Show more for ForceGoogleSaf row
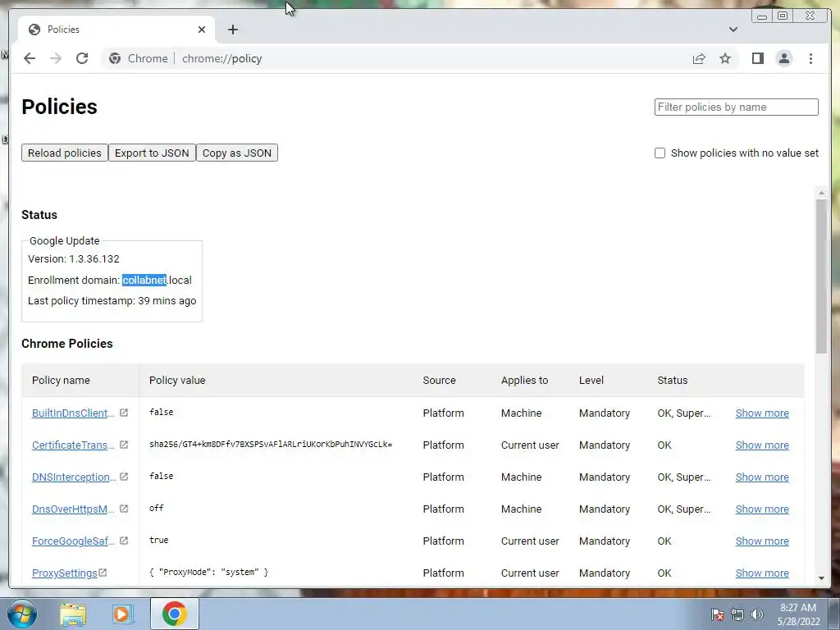 (x=762, y=541)
